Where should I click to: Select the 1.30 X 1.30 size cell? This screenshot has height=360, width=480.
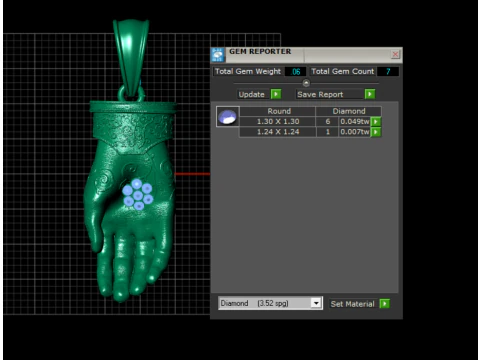tap(278, 122)
